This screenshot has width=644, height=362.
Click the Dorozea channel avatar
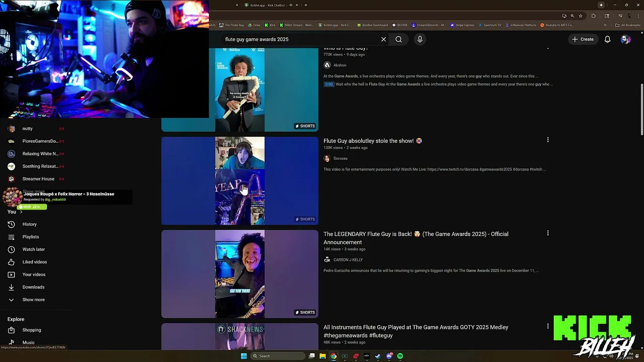click(327, 158)
